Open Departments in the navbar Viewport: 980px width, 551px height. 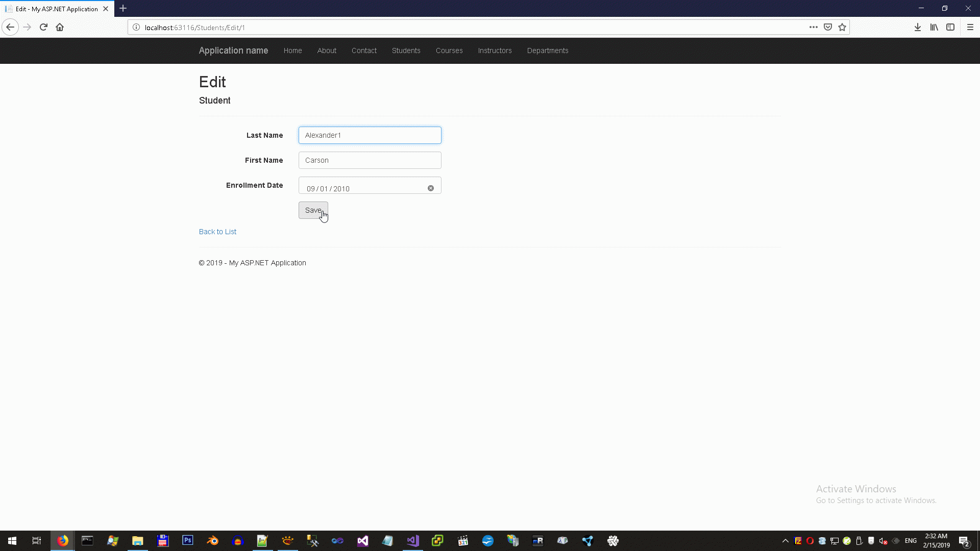click(547, 51)
